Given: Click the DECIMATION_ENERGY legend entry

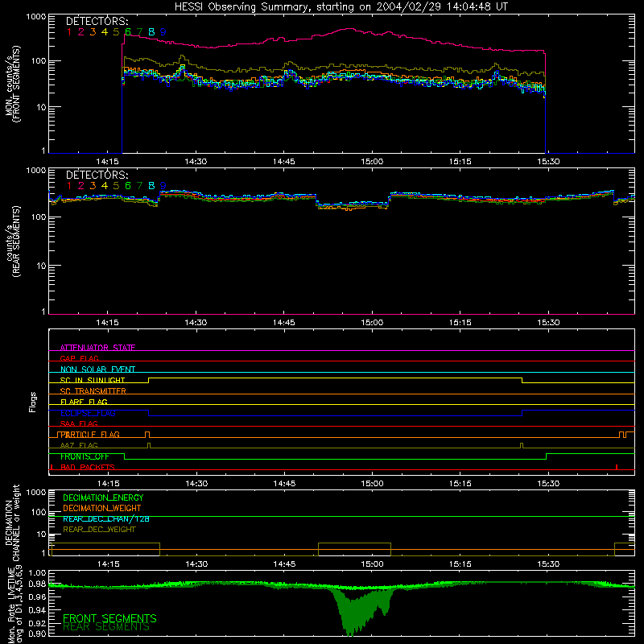Looking at the screenshot, I should pos(103,497).
